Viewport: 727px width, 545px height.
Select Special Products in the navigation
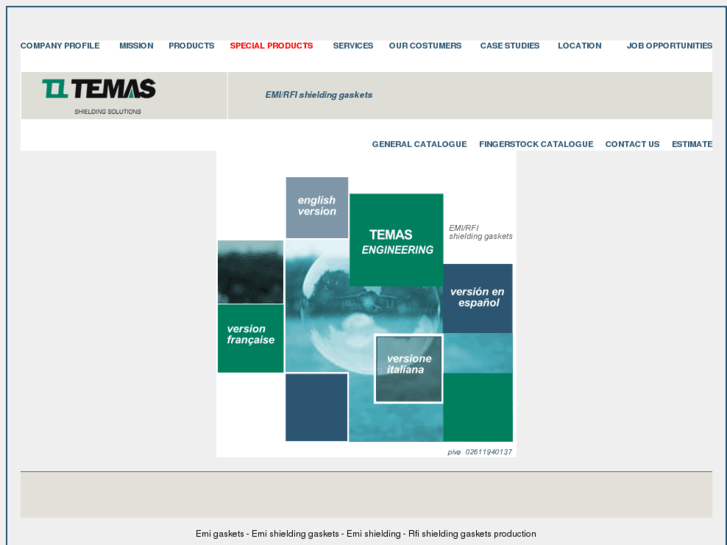point(271,45)
